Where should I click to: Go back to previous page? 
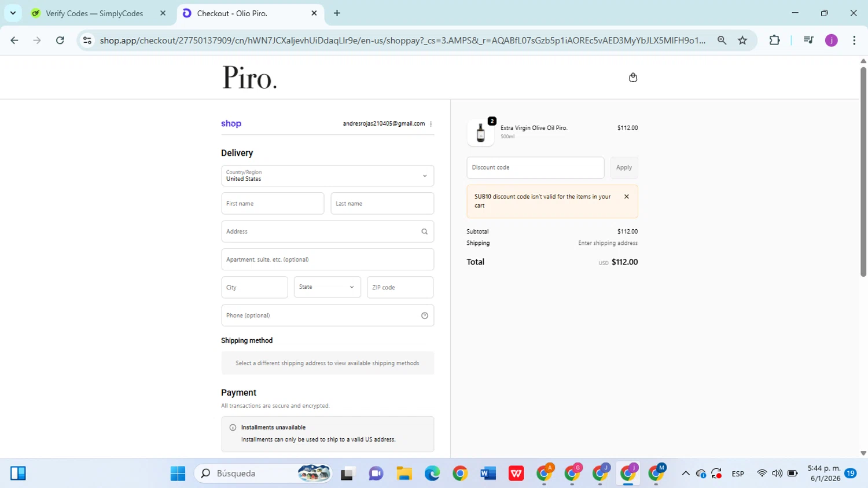(x=14, y=40)
